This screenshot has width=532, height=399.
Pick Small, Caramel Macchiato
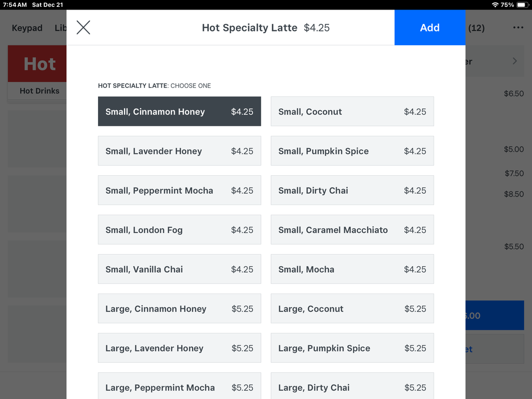pyautogui.click(x=352, y=230)
